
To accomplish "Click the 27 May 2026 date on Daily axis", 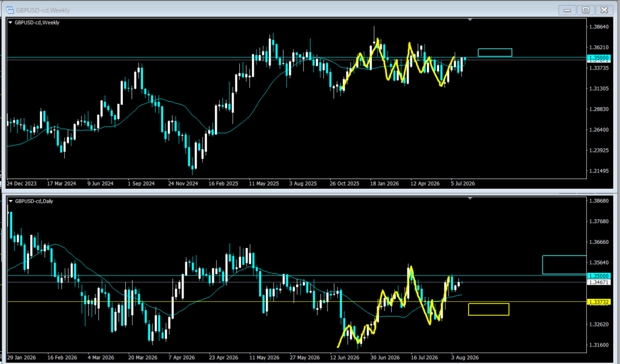I will pyautogui.click(x=305, y=358).
